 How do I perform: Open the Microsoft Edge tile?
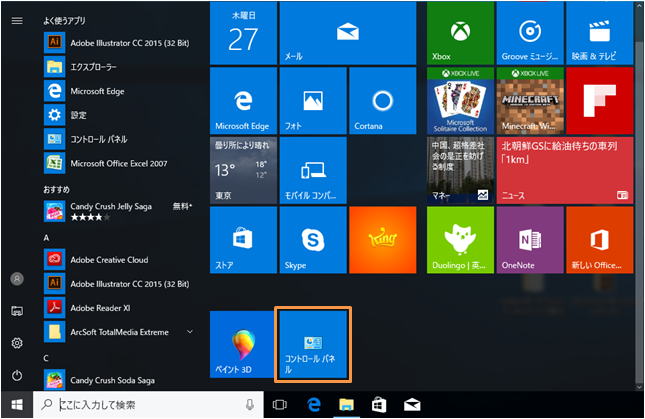coord(243,101)
